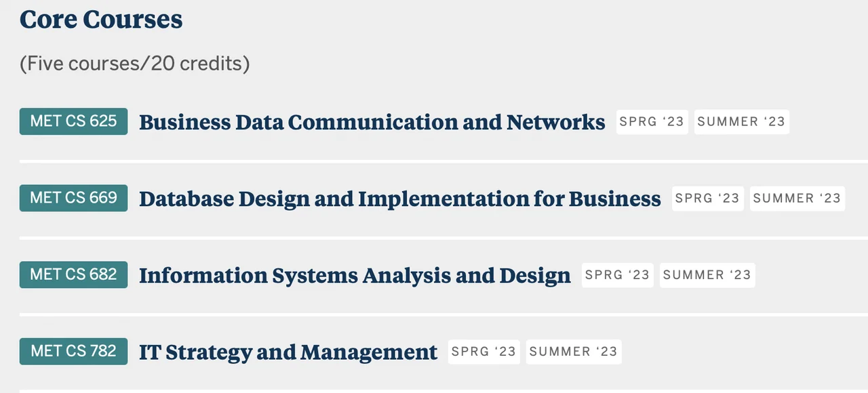Screen dimensions: 868x393
Task: Pick SPRG '23 tag for Information Systems Analysis
Action: (x=617, y=275)
